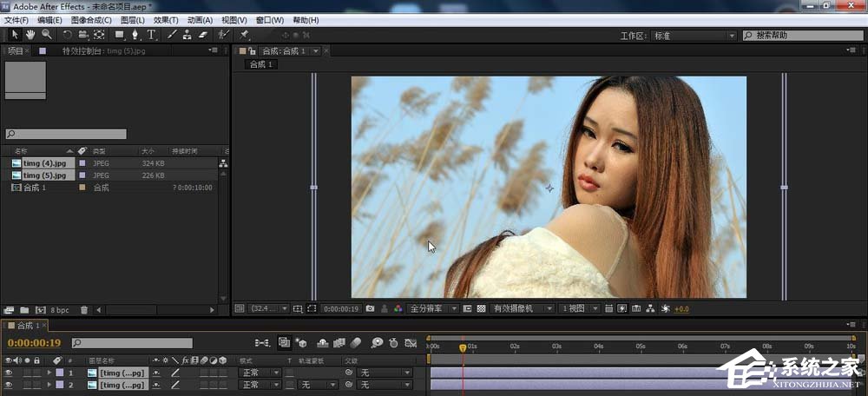The width and height of the screenshot is (868, 396).
Task: Click the new folder icon in the project panel
Action: point(24,309)
